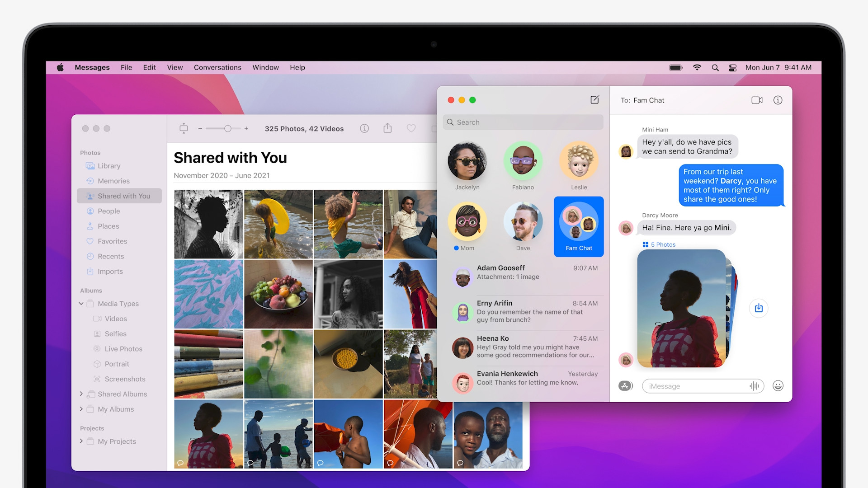The width and height of the screenshot is (868, 488).
Task: Open Control Center in menu bar
Action: (x=733, y=68)
